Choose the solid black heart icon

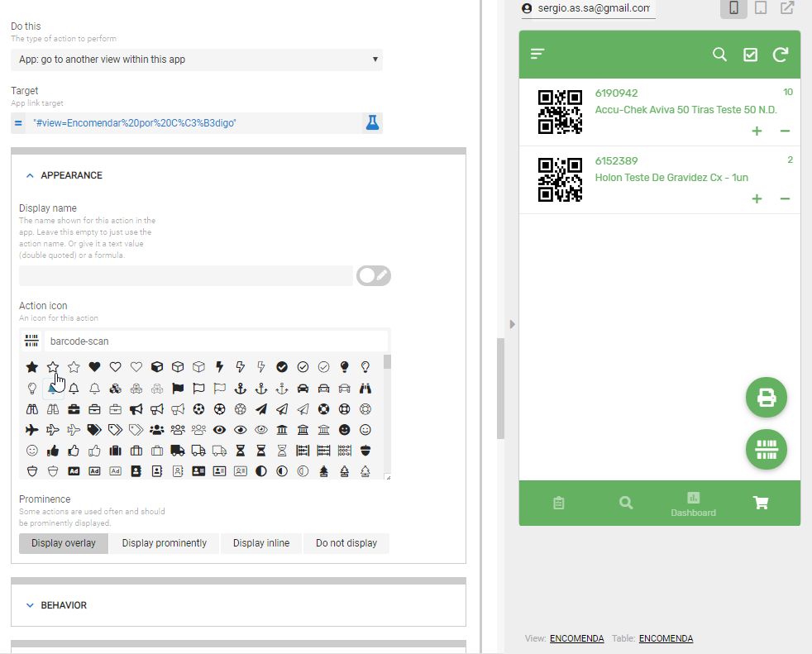pos(94,367)
